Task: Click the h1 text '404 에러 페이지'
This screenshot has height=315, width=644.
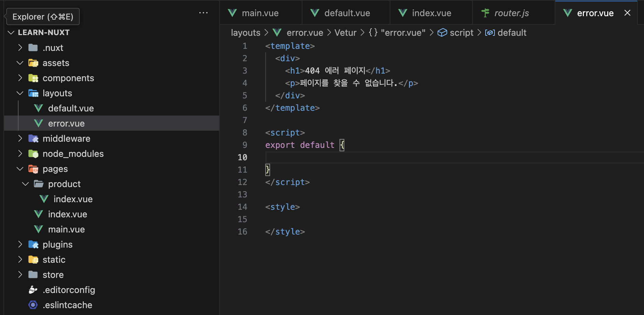Action: pyautogui.click(x=335, y=70)
